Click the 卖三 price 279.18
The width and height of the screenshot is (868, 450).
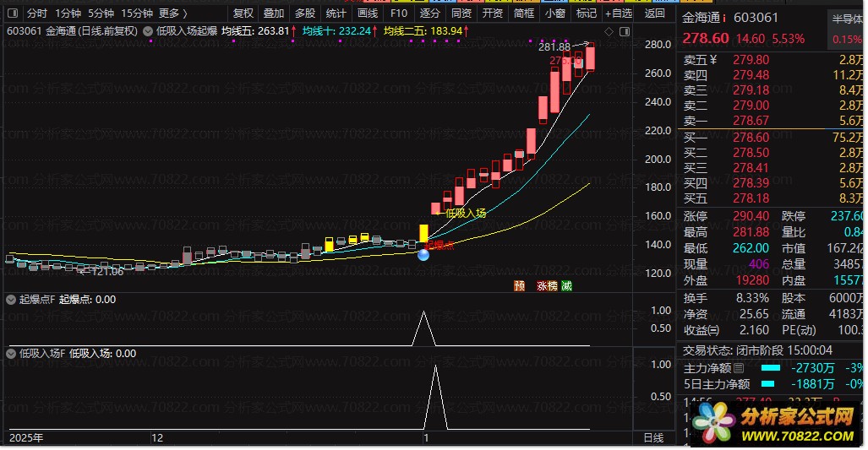coord(751,90)
